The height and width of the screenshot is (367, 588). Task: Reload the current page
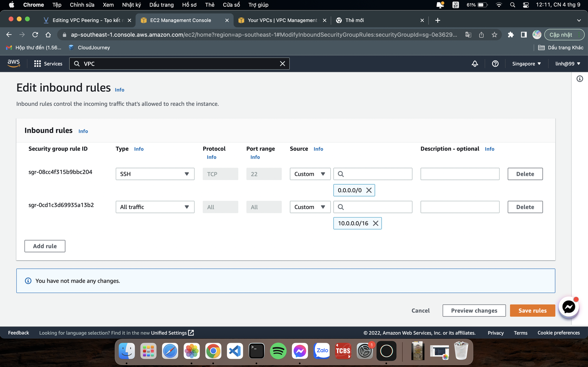tap(35, 35)
